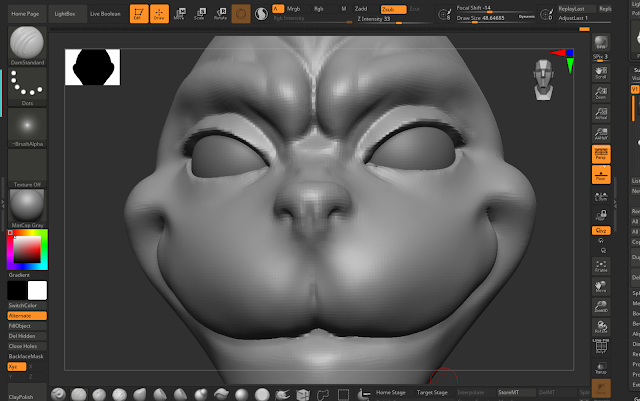Image resolution: width=640 pixels, height=401 pixels.
Task: Toggle Transp transparency
Action: (x=601, y=367)
